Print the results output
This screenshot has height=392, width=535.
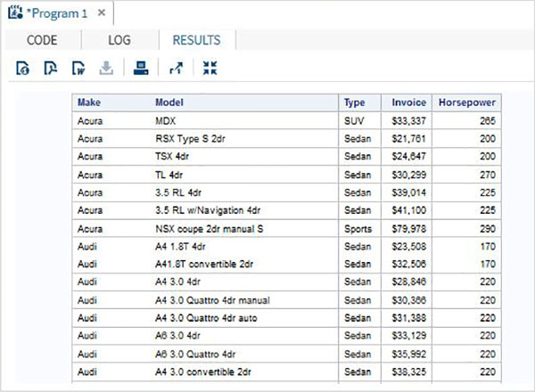click(140, 68)
